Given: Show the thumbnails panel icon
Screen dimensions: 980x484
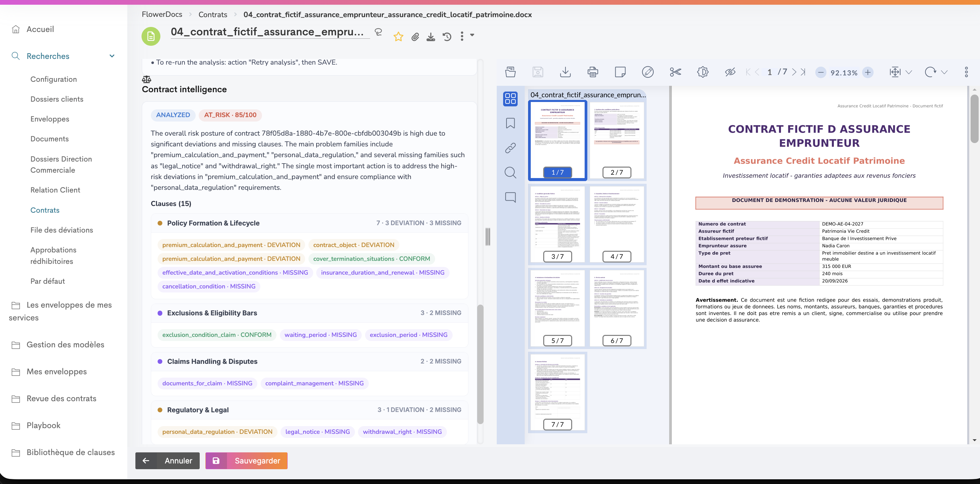Looking at the screenshot, I should pyautogui.click(x=510, y=99).
